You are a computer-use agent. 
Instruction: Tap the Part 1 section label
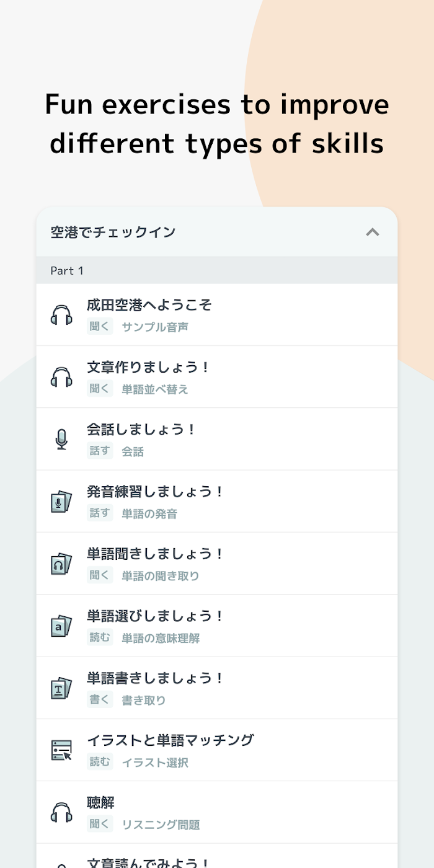[67, 271]
